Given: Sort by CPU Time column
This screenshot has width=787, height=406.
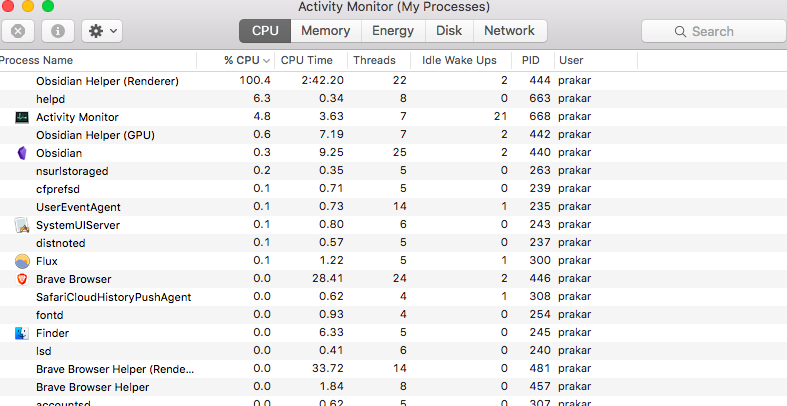Looking at the screenshot, I should coord(307,60).
